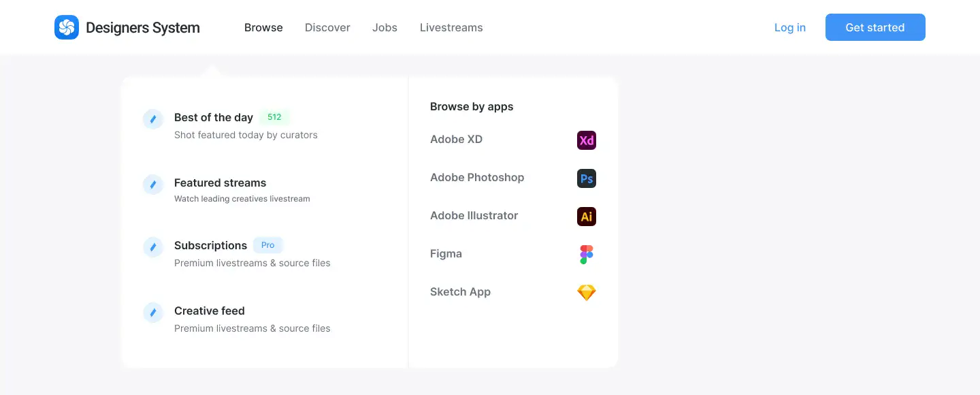Open the Livestreams nav item

pos(451,27)
